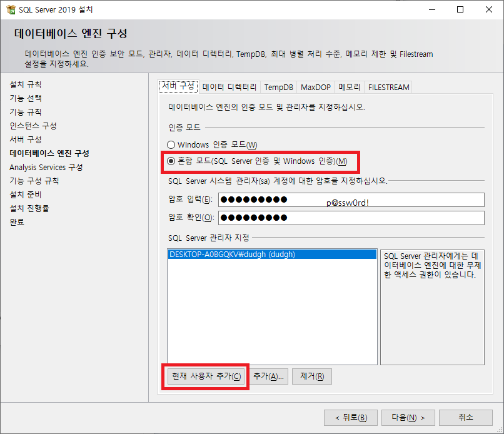Viewport: 504px width, 434px height.
Task: Click the 기능 선택 step in sidebar
Action: click(x=26, y=98)
